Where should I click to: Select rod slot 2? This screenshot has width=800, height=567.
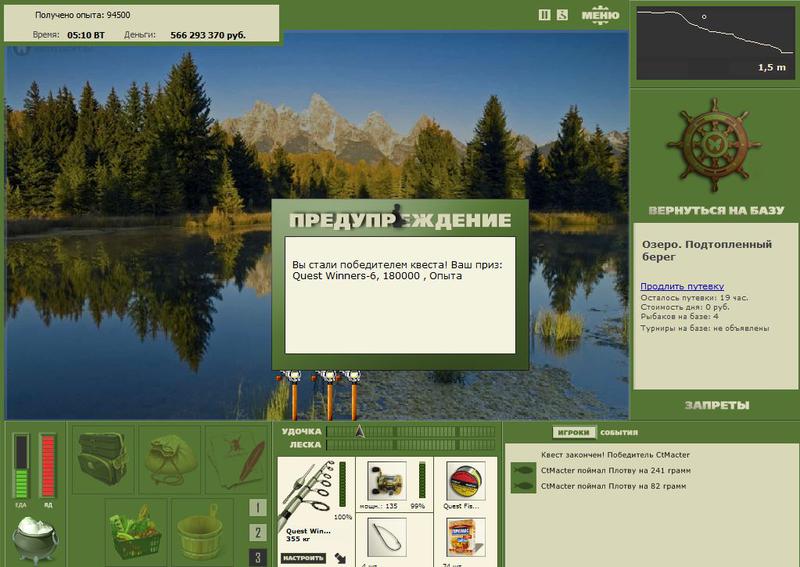[258, 533]
